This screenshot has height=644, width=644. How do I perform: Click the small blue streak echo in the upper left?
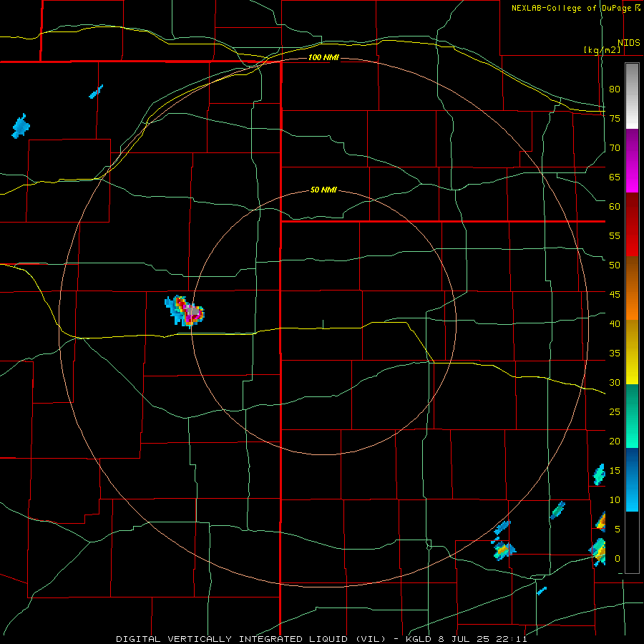point(96,92)
